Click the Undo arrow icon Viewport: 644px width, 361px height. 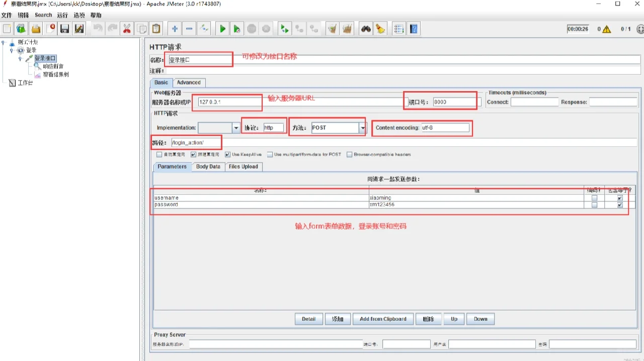tap(98, 29)
